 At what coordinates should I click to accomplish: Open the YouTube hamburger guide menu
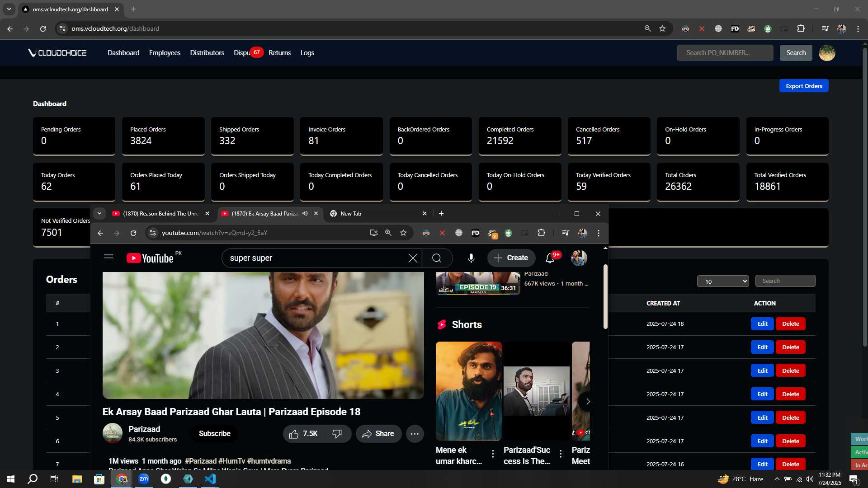[x=108, y=258]
